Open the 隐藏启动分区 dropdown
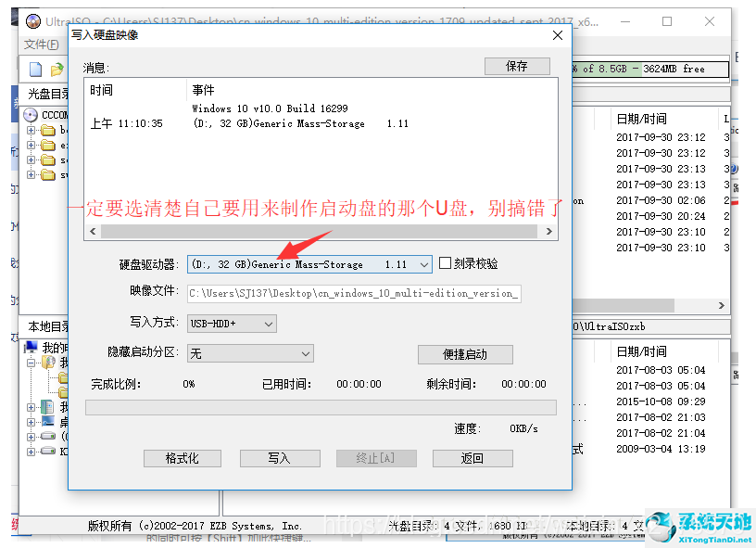The image size is (756, 548). click(250, 353)
